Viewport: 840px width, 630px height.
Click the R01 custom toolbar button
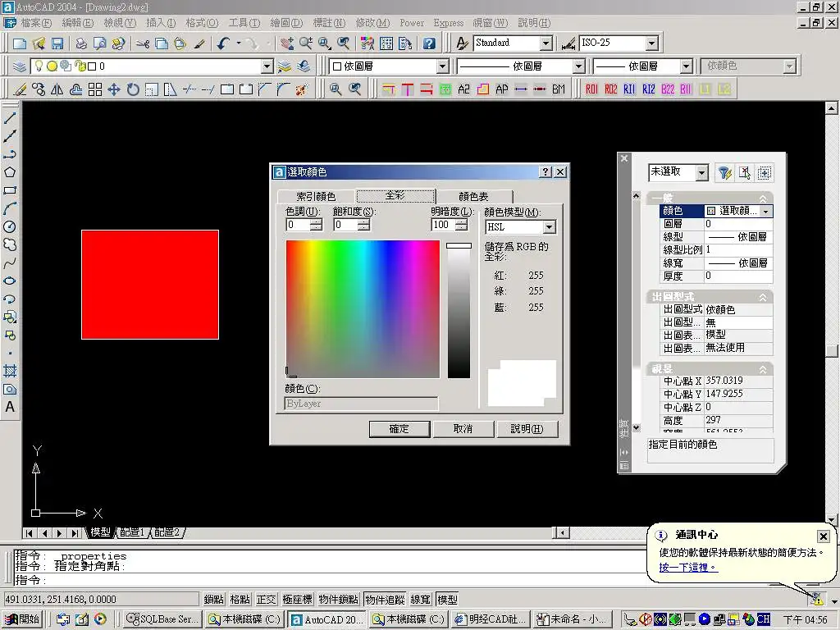pyautogui.click(x=591, y=89)
